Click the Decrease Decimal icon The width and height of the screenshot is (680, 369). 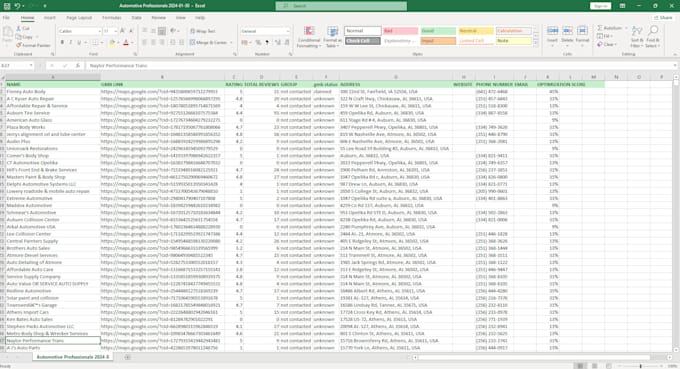pyautogui.click(x=286, y=42)
